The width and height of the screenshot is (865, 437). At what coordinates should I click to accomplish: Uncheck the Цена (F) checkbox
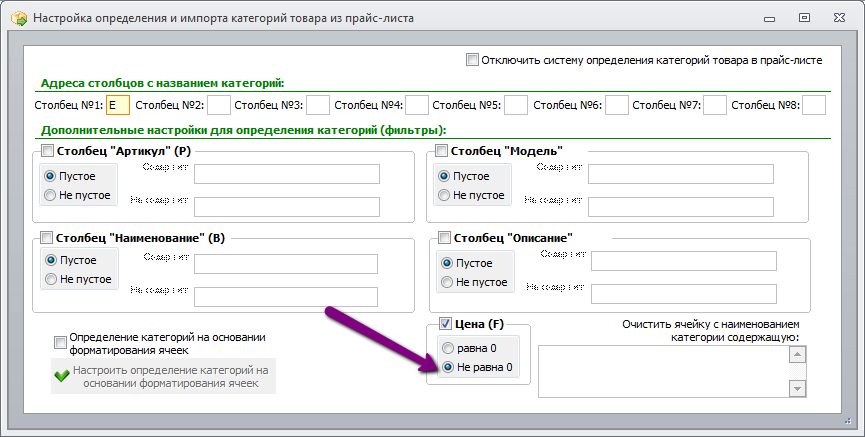tap(445, 324)
